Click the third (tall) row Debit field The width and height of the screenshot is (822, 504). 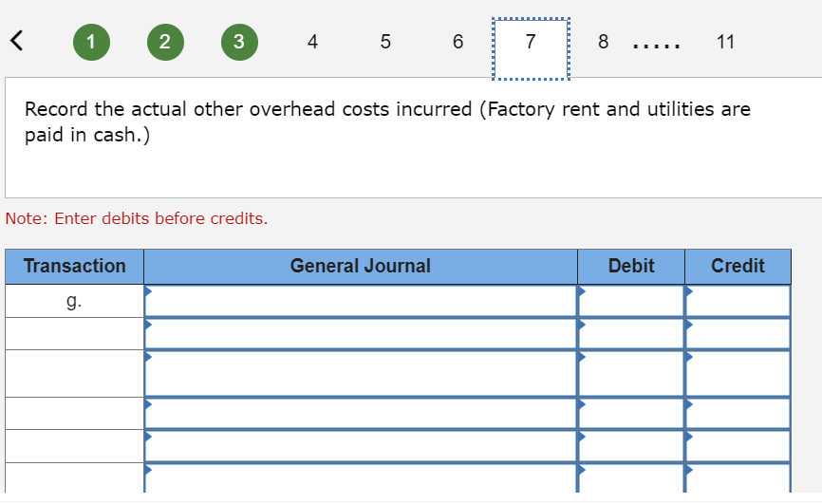(x=631, y=373)
